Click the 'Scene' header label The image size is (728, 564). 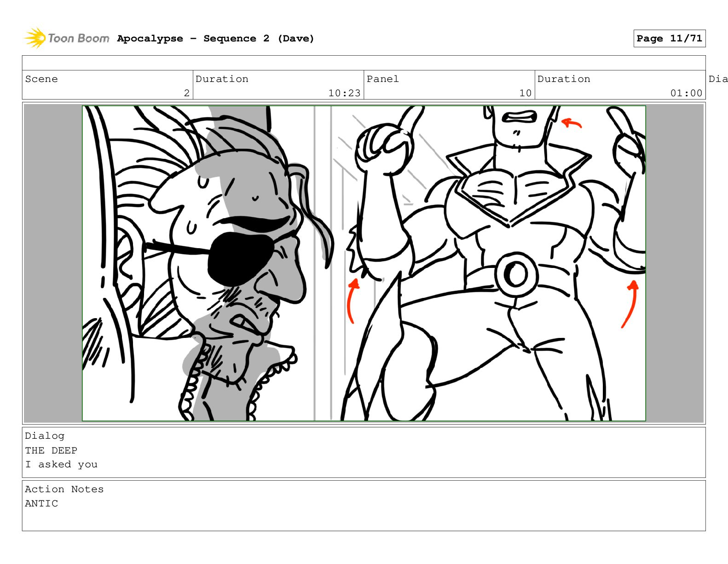point(41,79)
